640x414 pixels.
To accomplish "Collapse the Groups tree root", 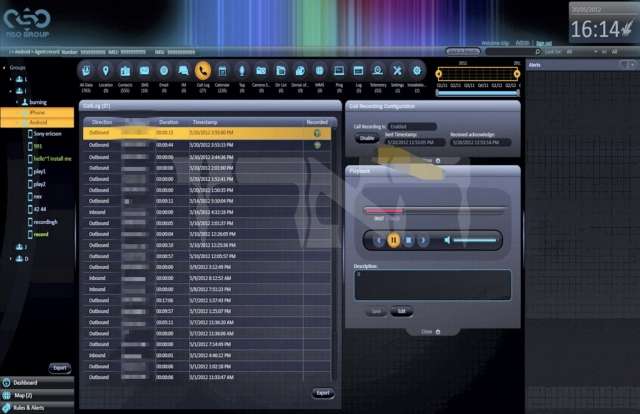I will click(x=4, y=67).
